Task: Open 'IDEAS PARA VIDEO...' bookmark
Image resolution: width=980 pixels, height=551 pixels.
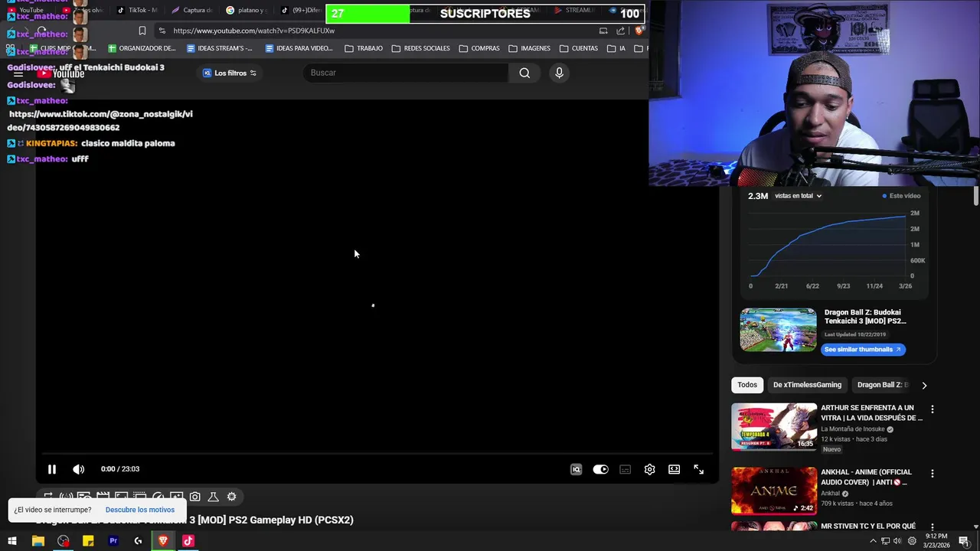Action: [299, 48]
